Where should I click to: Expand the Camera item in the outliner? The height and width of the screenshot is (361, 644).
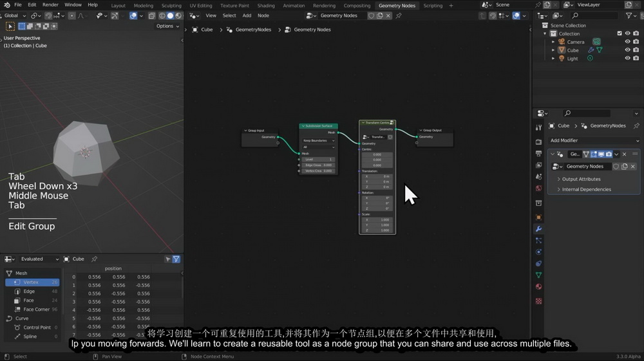tap(553, 42)
